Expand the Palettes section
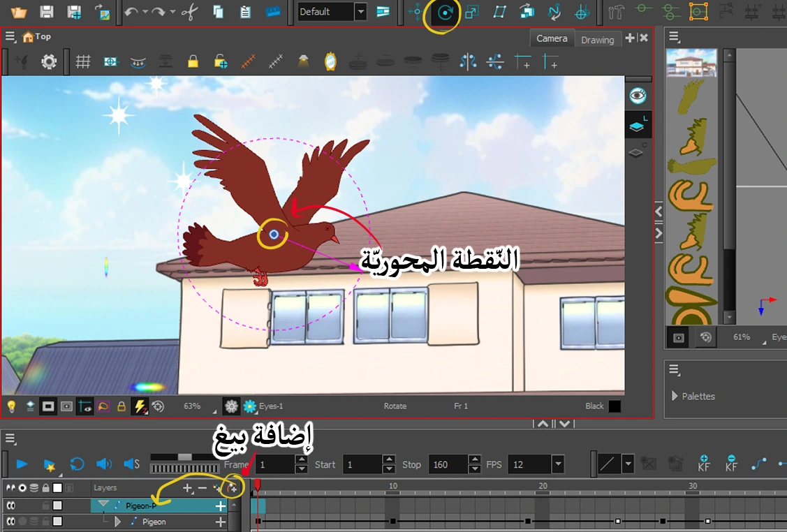 pyautogui.click(x=675, y=395)
